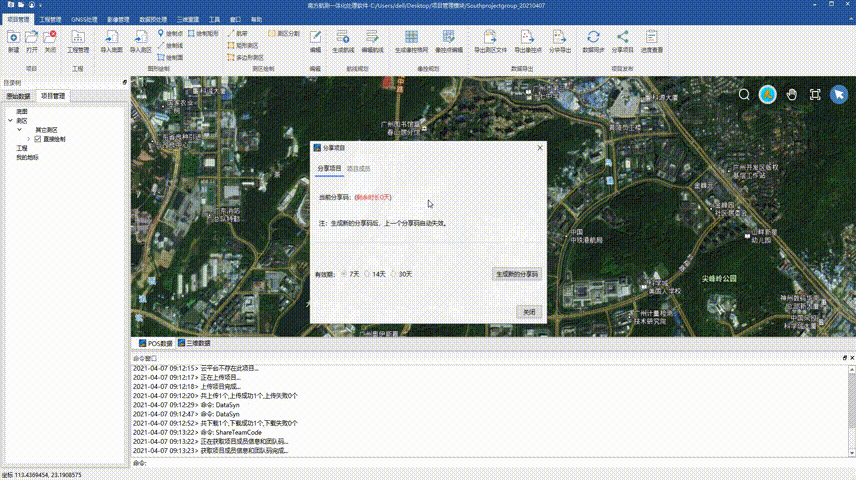The width and height of the screenshot is (856, 480).
Task: Click the 生成新的分享码 button
Action: point(517,273)
